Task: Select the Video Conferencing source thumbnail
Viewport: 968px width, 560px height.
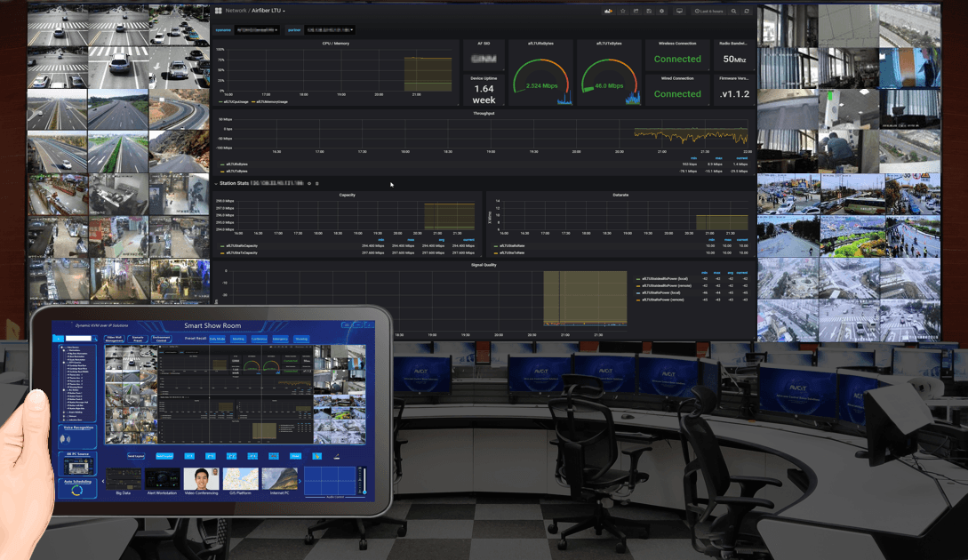Action: 201,476
